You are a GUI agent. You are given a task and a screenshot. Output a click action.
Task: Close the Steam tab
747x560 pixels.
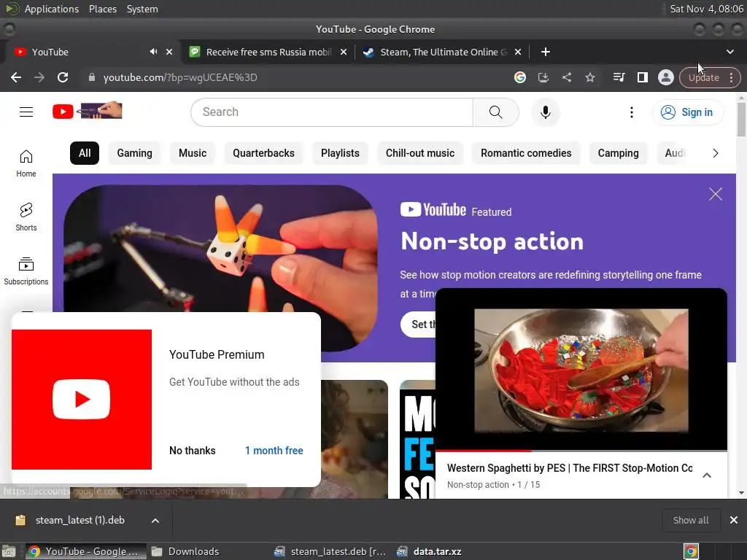pyautogui.click(x=518, y=52)
